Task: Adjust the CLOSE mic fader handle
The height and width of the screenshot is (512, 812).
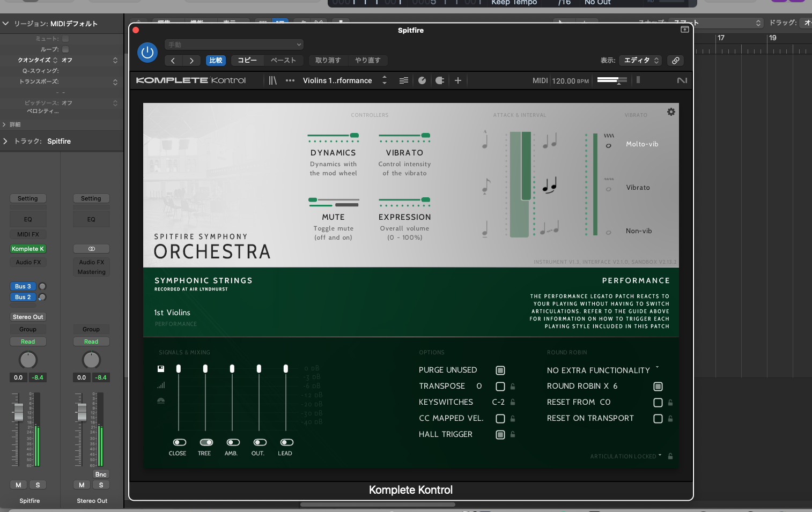Action: [179, 369]
